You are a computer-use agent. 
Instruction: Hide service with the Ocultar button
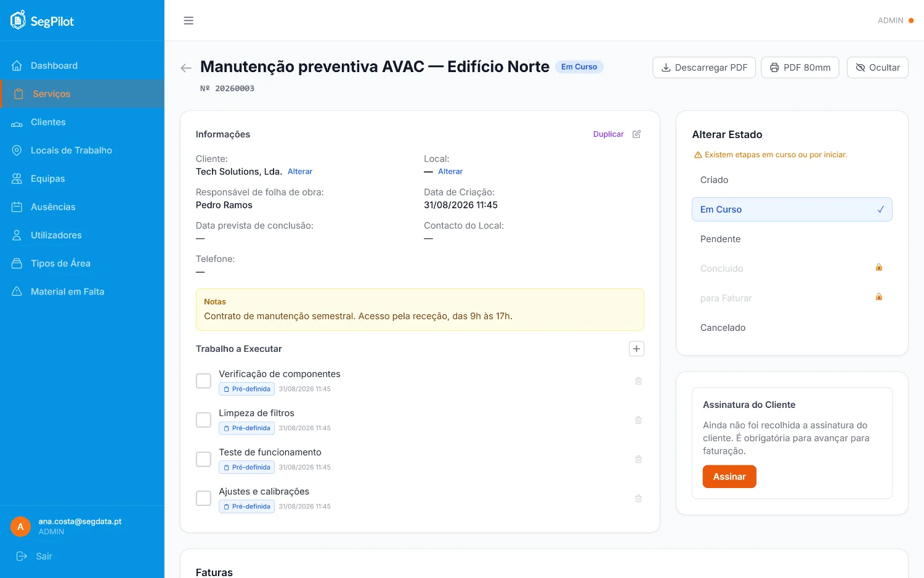[877, 68]
